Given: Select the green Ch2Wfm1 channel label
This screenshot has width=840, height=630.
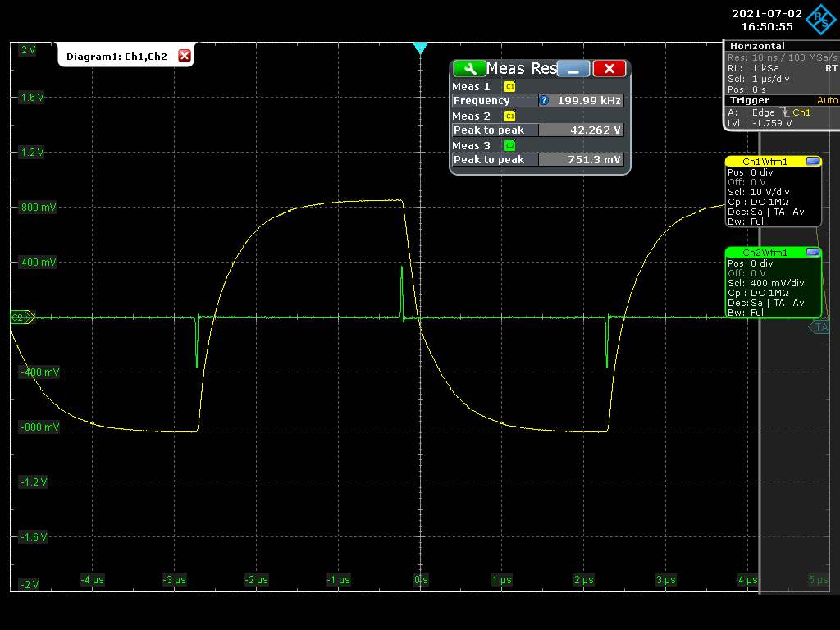Looking at the screenshot, I should tap(765, 253).
